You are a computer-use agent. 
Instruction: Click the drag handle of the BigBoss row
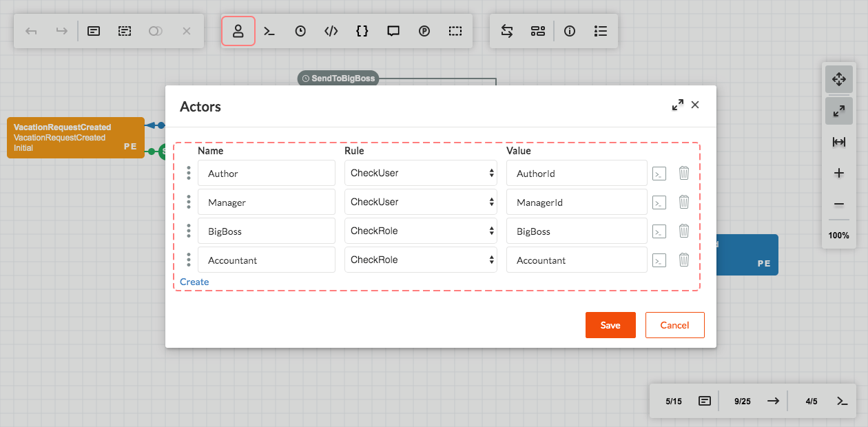[189, 231]
